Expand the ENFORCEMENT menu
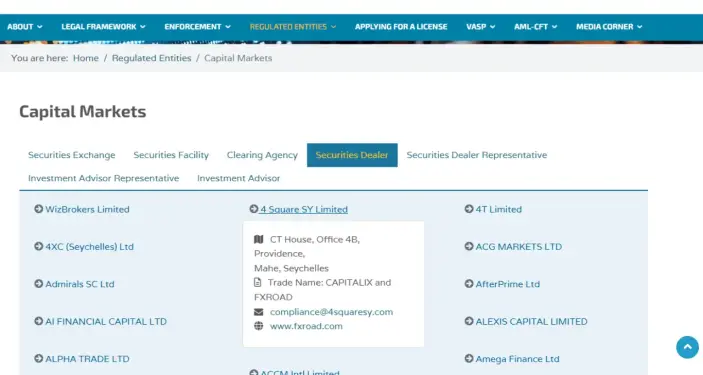The height and width of the screenshot is (375, 703). point(197,27)
